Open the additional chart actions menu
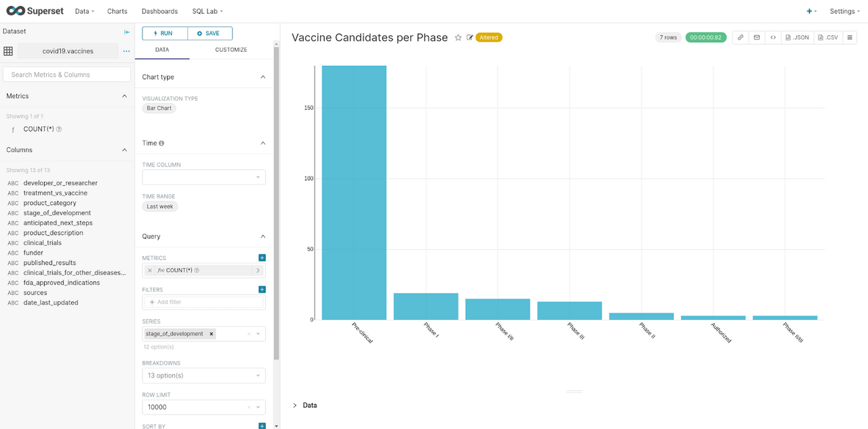This screenshot has width=868, height=429. pos(850,37)
